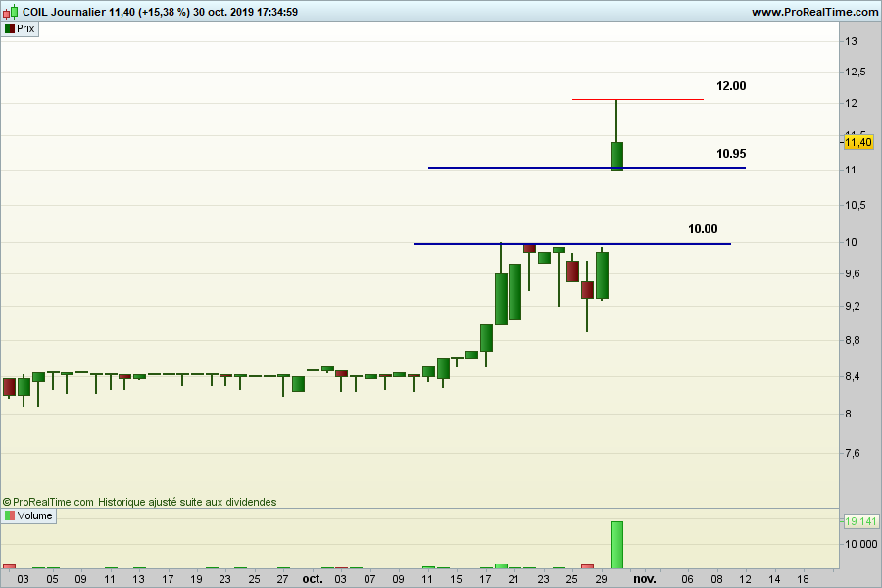Click the 10.95 price label text
This screenshot has width=882, height=588.
(x=730, y=154)
